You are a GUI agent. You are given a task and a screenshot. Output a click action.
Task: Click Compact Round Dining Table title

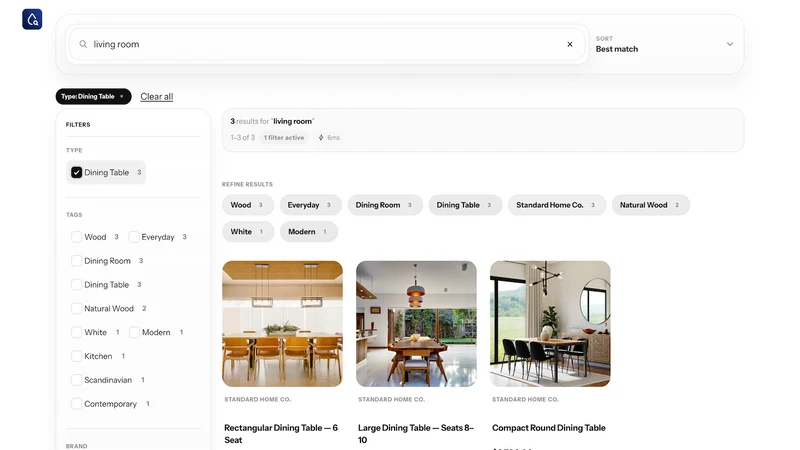tap(548, 428)
